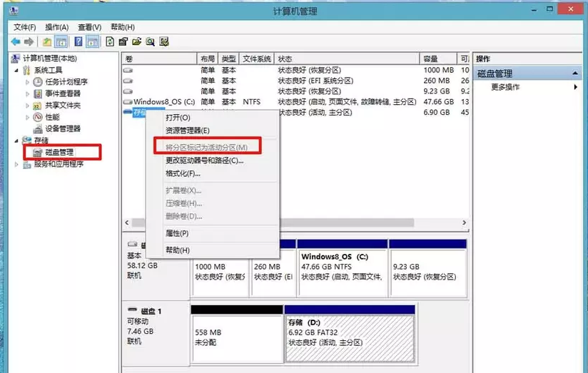Click the 系统工具 tools icon
This screenshot has height=373, width=588.
coord(26,70)
